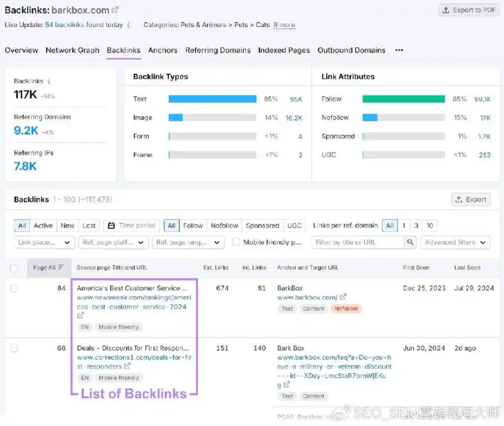The width and height of the screenshot is (504, 426).
Task: Sort by Page AS column icon
Action: (61, 268)
